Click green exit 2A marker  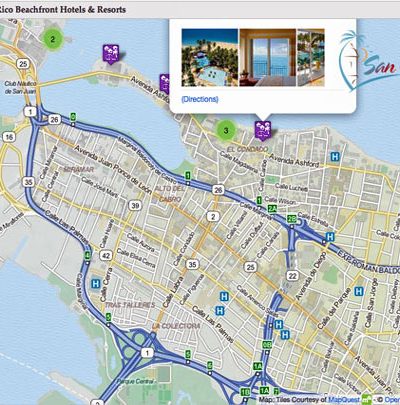pyautogui.click(x=272, y=209)
